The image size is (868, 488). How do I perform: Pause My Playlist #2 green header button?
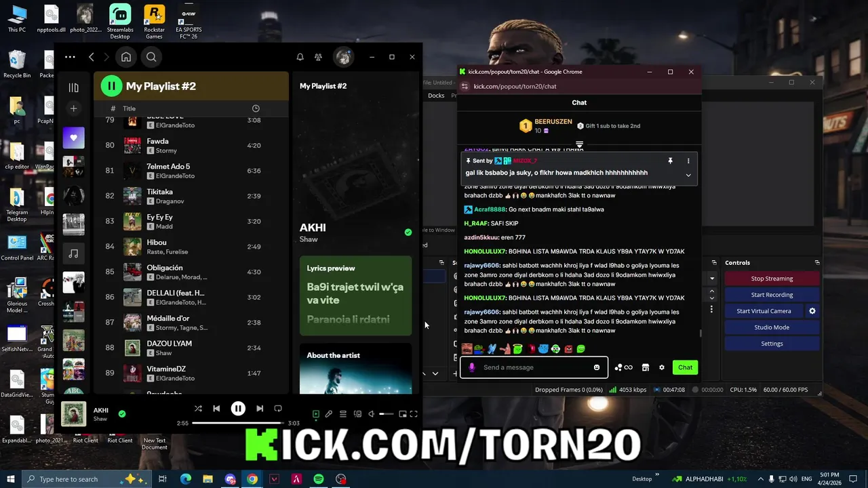click(x=111, y=86)
